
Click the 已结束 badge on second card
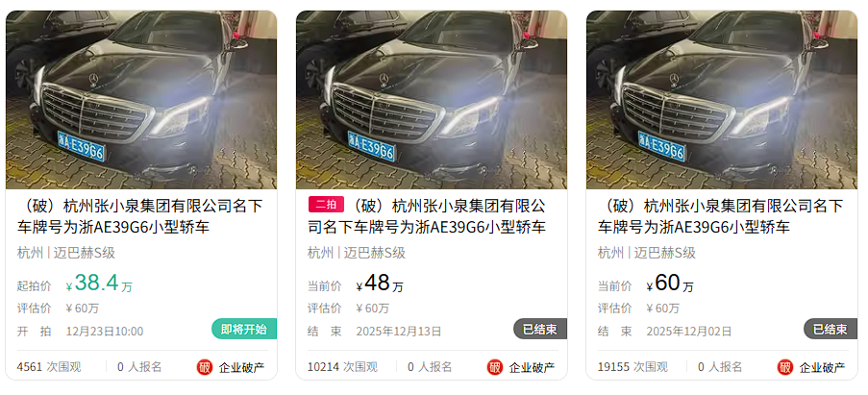(540, 329)
